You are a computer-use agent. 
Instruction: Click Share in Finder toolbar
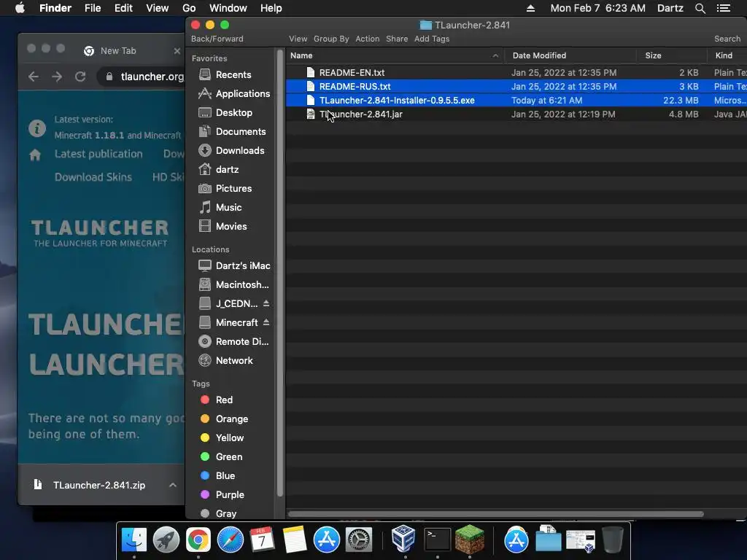point(397,39)
